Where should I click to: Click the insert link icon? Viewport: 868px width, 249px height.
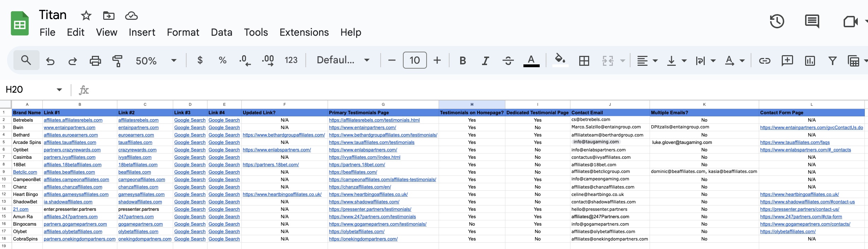click(x=764, y=61)
